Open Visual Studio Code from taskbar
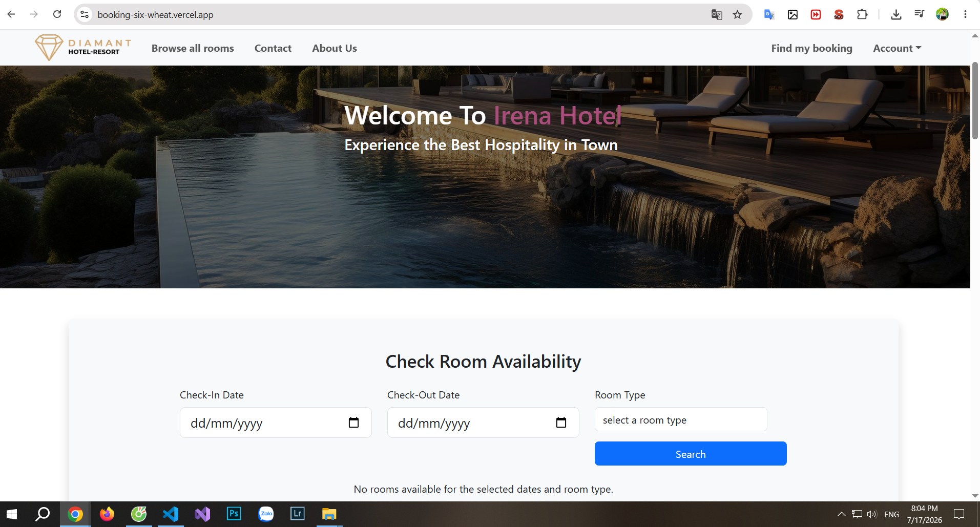The height and width of the screenshot is (527, 980). point(171,514)
